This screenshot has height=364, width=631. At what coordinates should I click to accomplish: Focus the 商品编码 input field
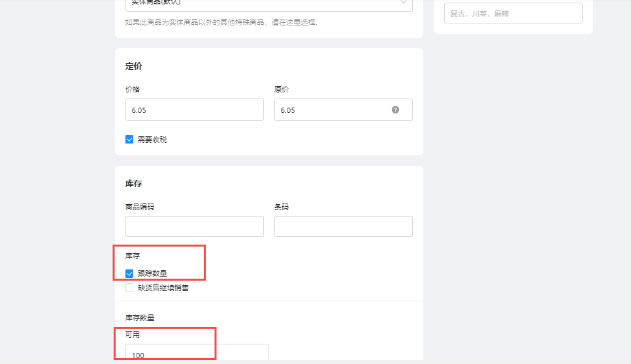coord(195,226)
